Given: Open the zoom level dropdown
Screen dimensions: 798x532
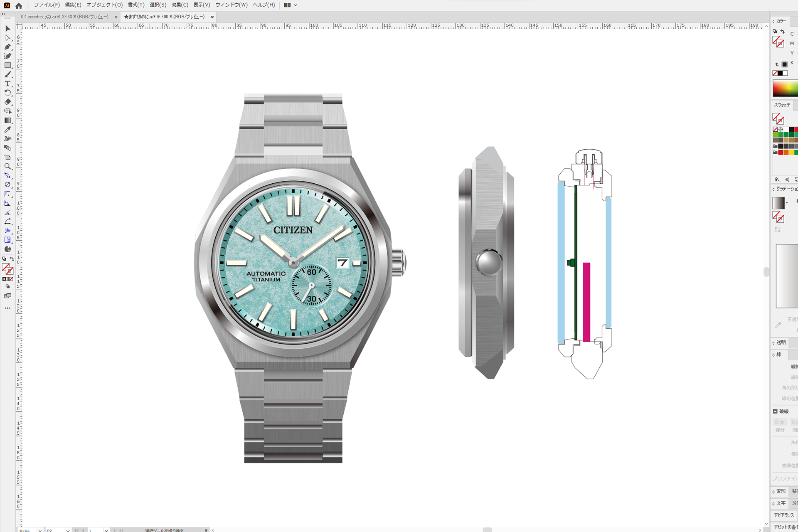Looking at the screenshot, I should 40,530.
